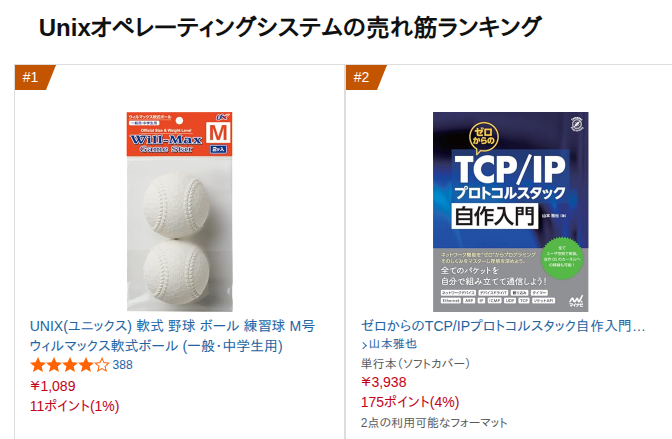Click the #1 ranking badge
The width and height of the screenshot is (672, 439).
pyautogui.click(x=32, y=77)
